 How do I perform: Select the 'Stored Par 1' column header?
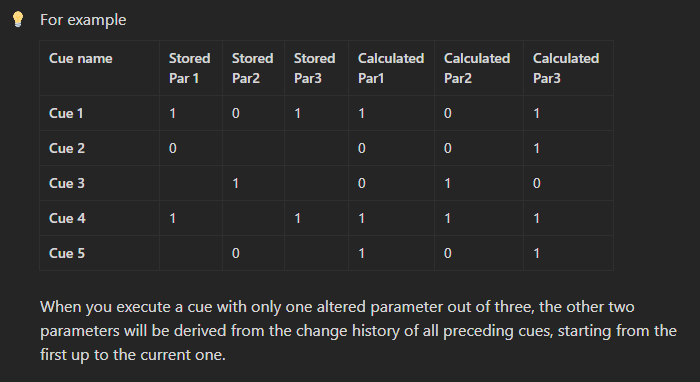189,68
